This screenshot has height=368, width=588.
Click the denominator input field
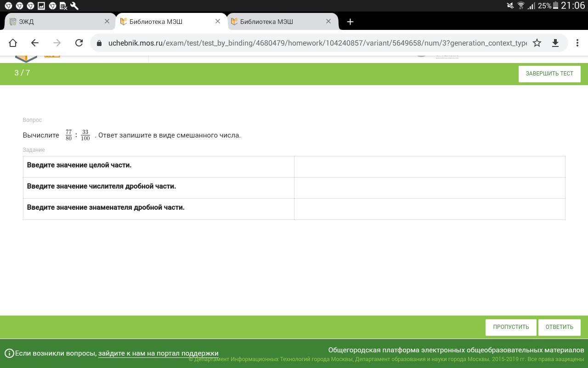pos(429,209)
